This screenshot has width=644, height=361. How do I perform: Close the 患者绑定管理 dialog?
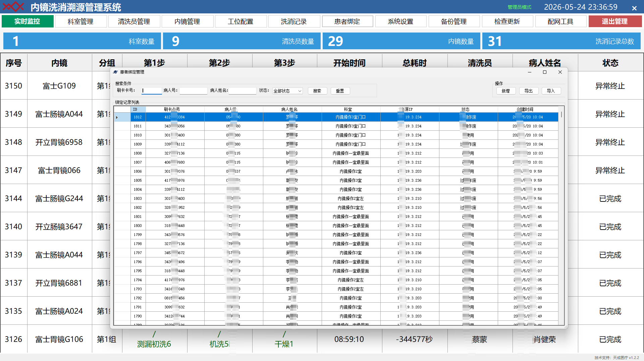[560, 72]
